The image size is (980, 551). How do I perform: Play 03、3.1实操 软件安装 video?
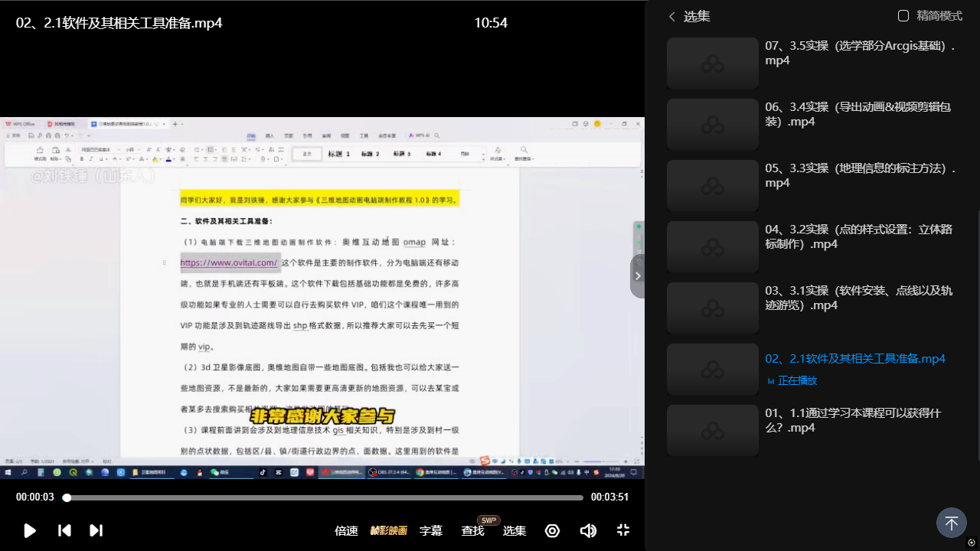pos(812,308)
